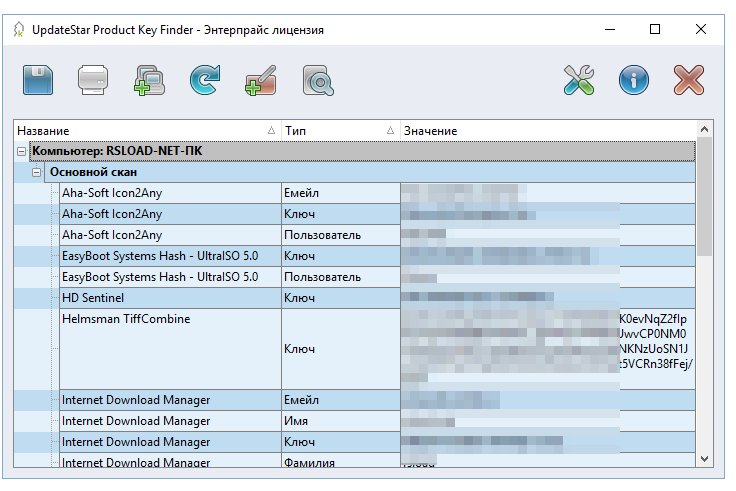The image size is (736, 491).
Task: Click the Значение column header
Action: 548,130
